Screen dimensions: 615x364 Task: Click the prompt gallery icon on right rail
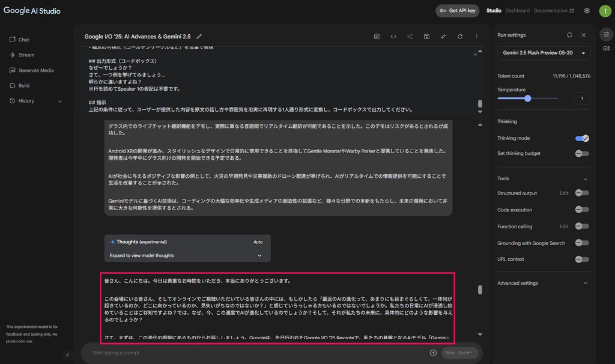[607, 48]
